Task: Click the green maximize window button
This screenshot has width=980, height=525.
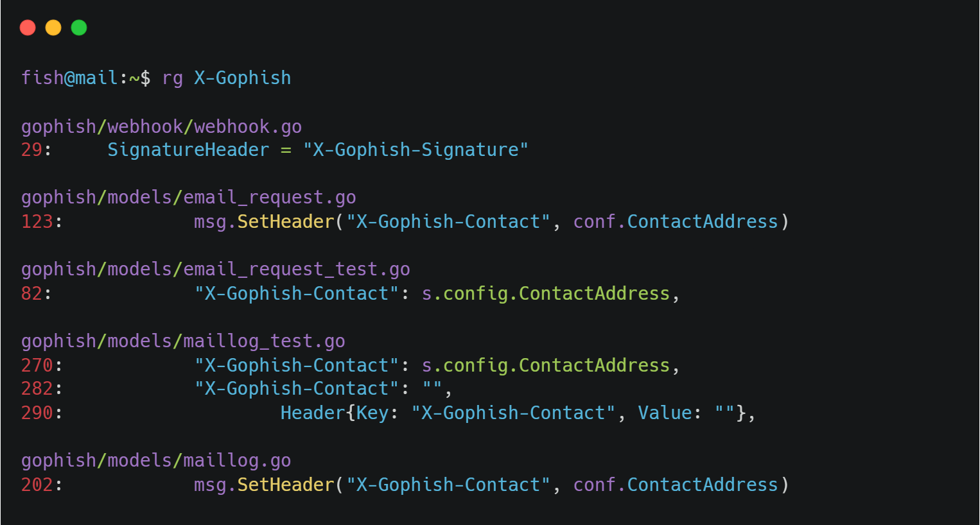Action: point(79,28)
